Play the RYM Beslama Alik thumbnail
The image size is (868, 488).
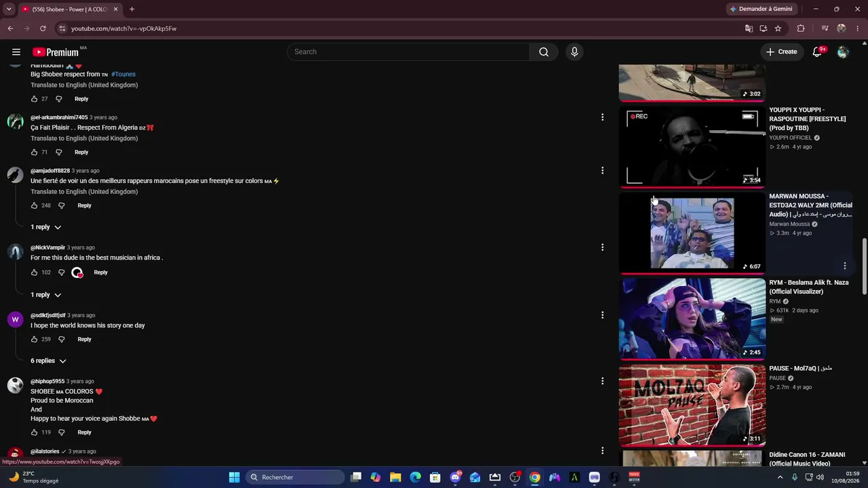pos(692,319)
